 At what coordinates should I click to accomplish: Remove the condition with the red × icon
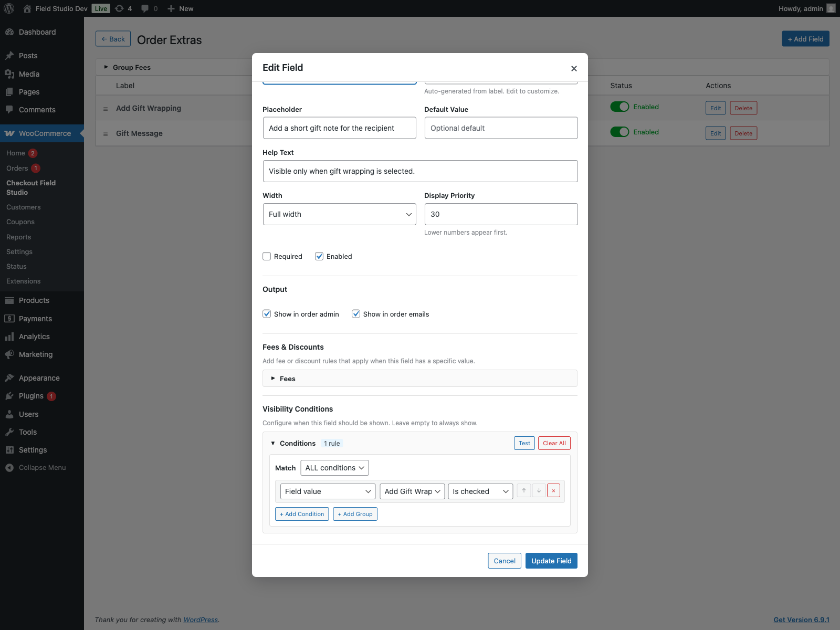pyautogui.click(x=553, y=490)
